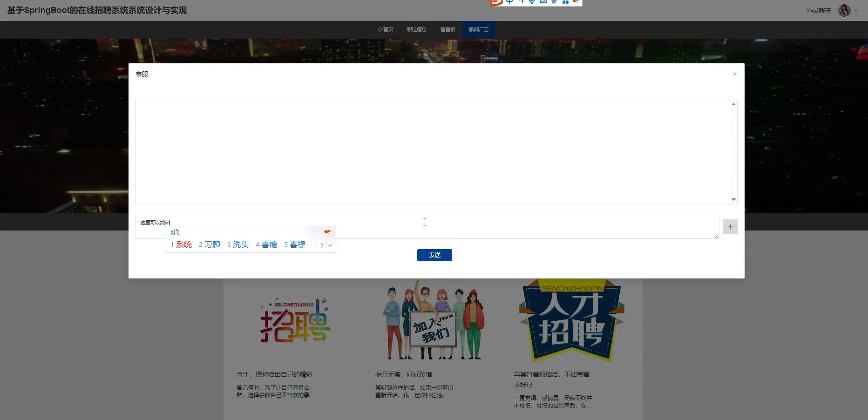Open the 客服聊天 link in header
The image size is (868, 420).
pyautogui.click(x=819, y=11)
